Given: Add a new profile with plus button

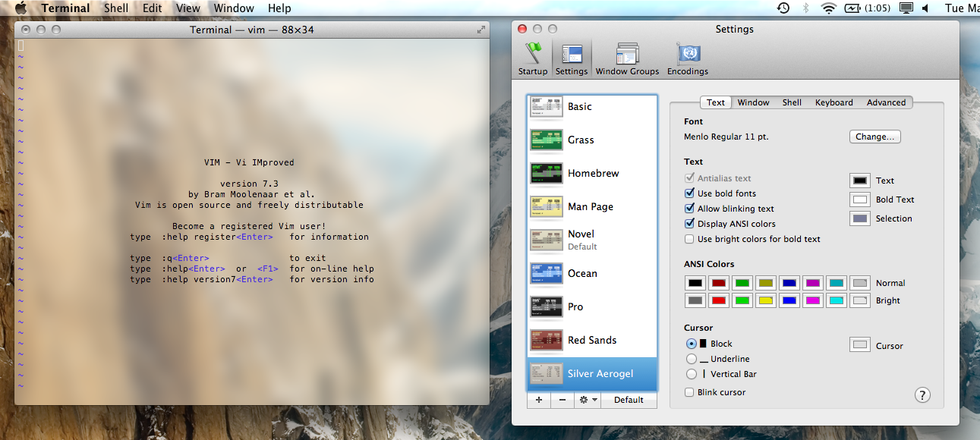Looking at the screenshot, I should point(539,400).
